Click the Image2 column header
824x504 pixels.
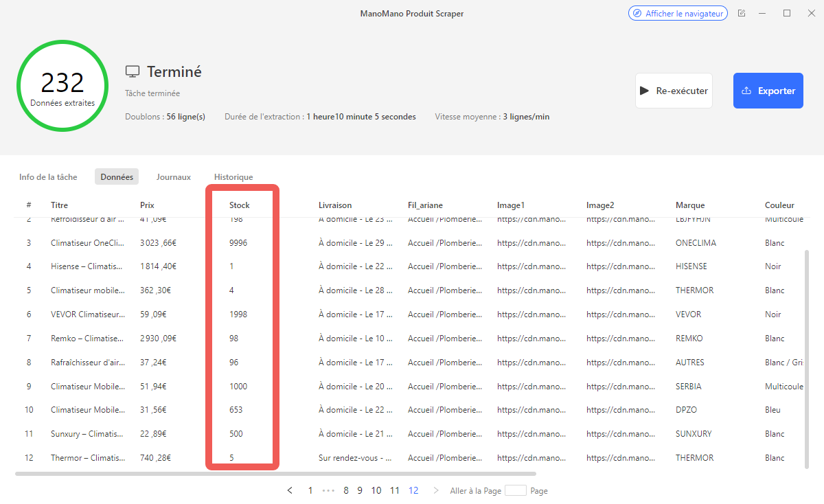click(x=600, y=205)
